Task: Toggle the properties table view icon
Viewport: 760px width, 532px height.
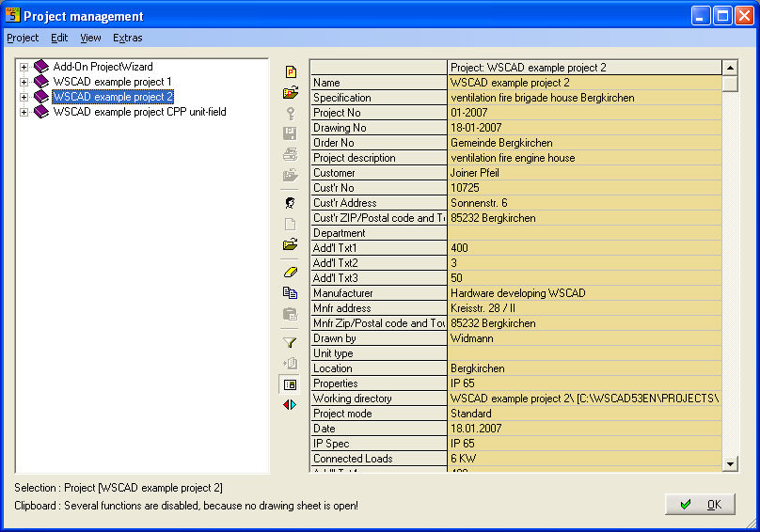Action: point(291,384)
